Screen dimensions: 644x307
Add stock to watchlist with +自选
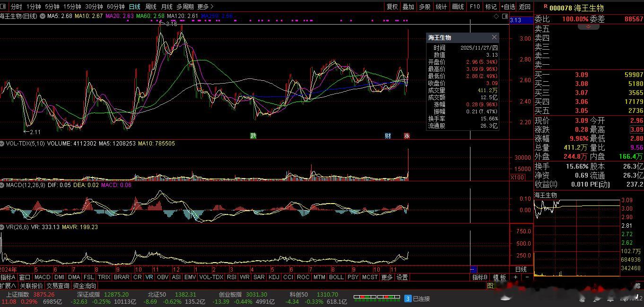[507, 7]
